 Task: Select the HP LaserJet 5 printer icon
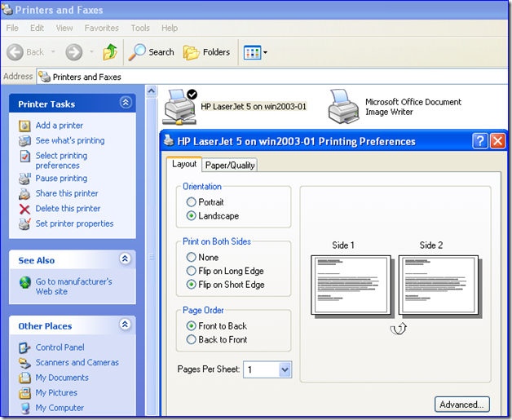tap(180, 107)
